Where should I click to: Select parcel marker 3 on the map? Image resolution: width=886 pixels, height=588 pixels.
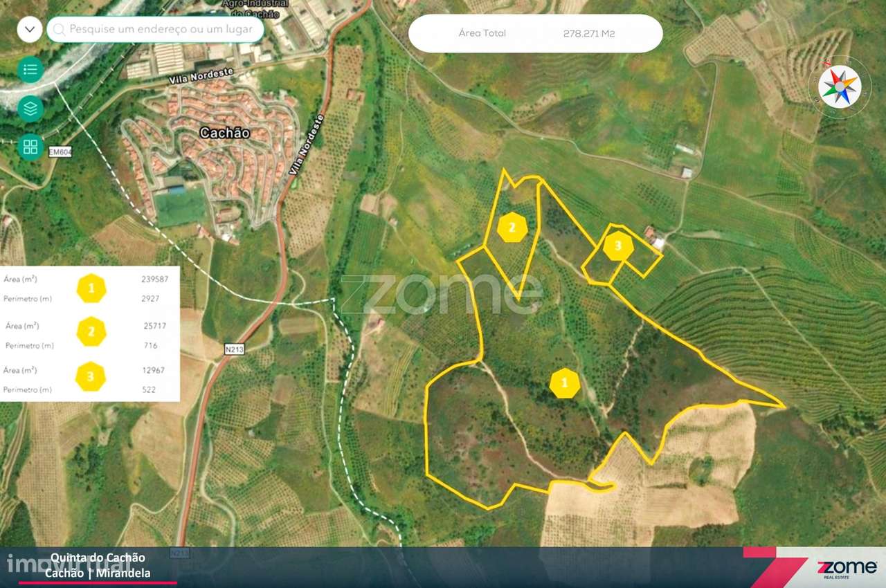(618, 244)
